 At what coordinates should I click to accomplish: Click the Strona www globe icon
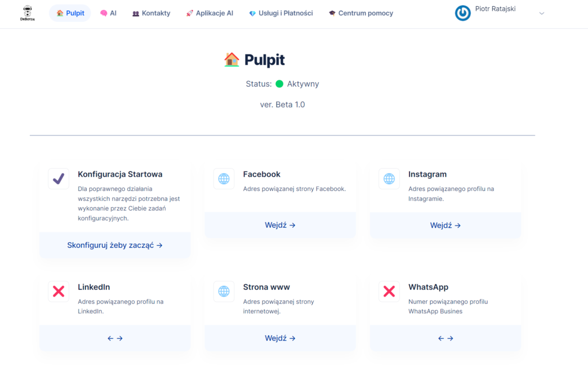point(223,292)
